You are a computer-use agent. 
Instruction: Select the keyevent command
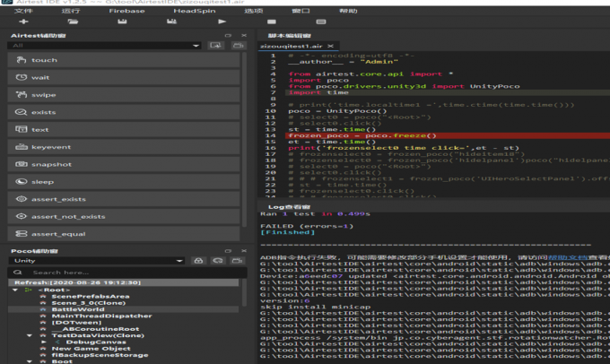124,147
